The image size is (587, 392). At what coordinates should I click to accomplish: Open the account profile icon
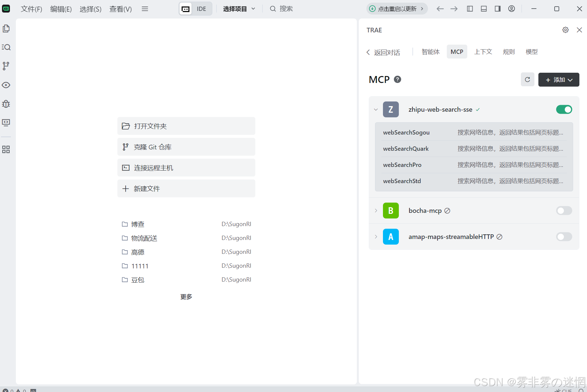(512, 9)
